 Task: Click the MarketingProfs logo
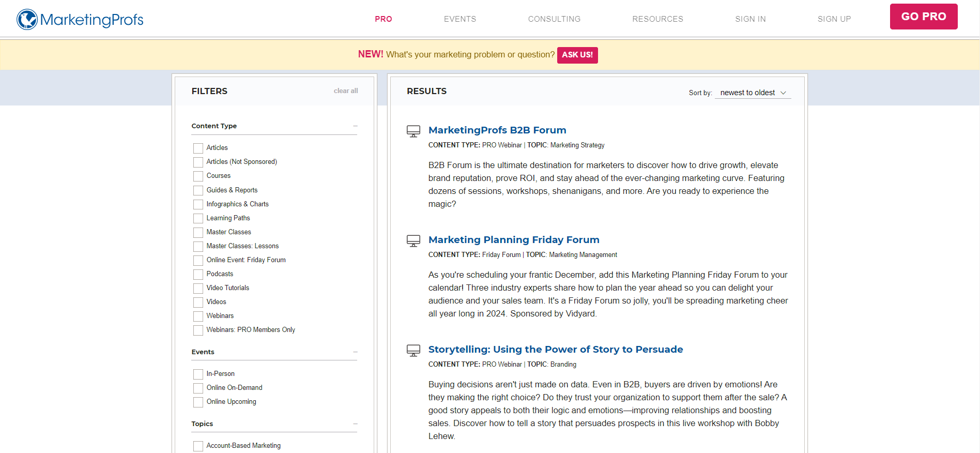pyautogui.click(x=80, y=20)
